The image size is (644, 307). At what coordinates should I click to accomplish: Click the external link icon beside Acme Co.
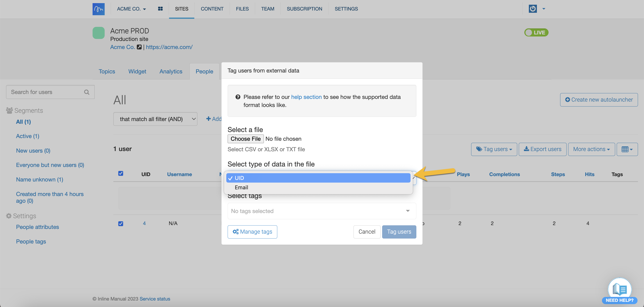pos(139,47)
